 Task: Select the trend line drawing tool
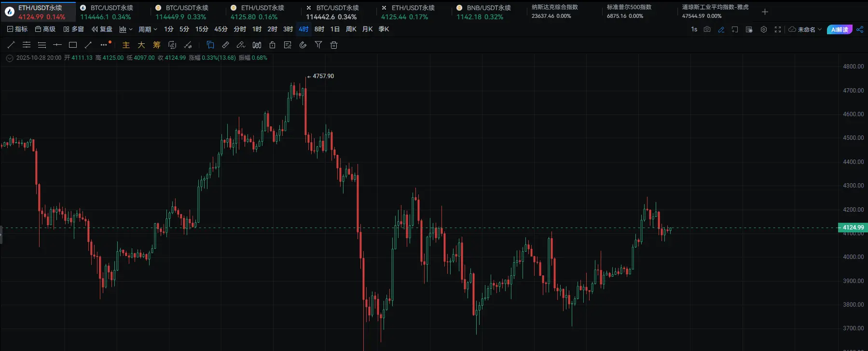click(12, 45)
